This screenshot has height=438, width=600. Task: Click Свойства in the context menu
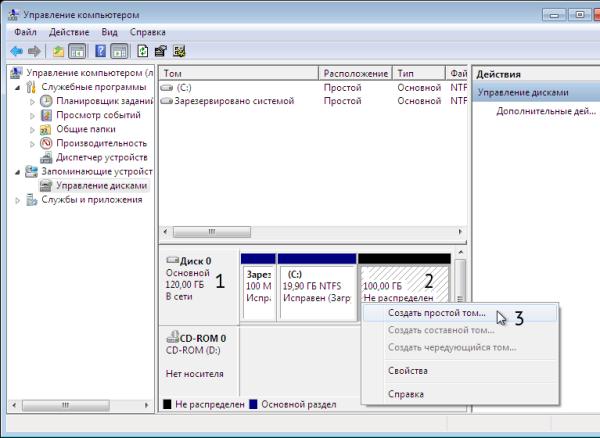click(406, 370)
